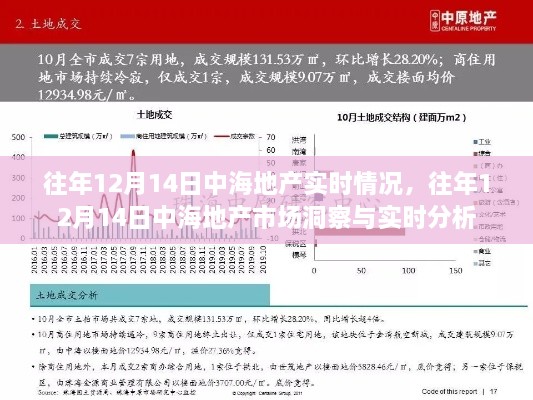This screenshot has height=400, width=533.
Task: Click the 商住用地建筑规模 legend entry
Action: coord(164,136)
